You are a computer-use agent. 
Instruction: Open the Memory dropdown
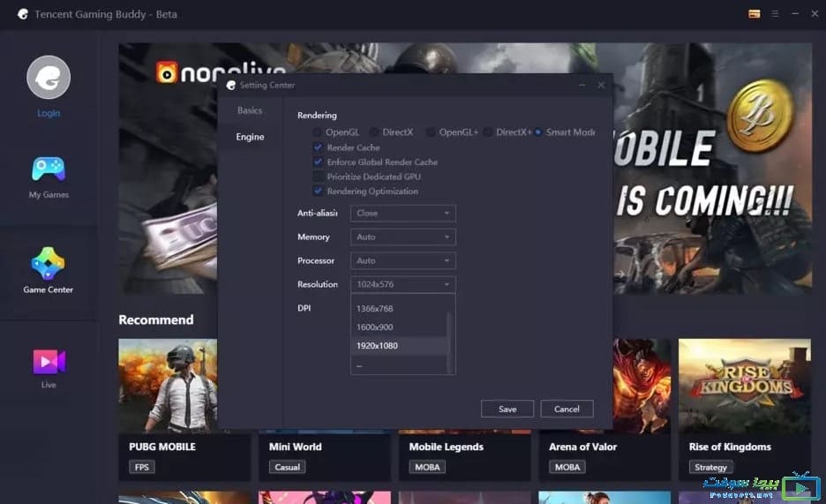tap(403, 237)
